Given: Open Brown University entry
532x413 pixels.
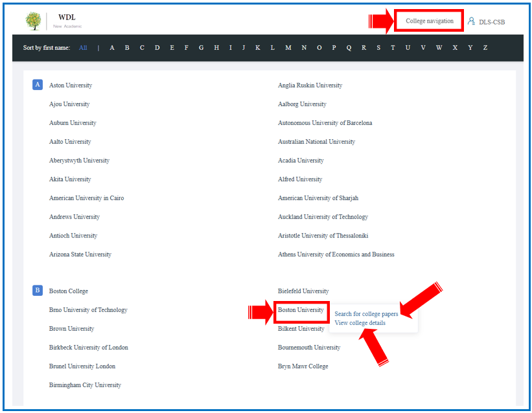Looking at the screenshot, I should pos(71,329).
